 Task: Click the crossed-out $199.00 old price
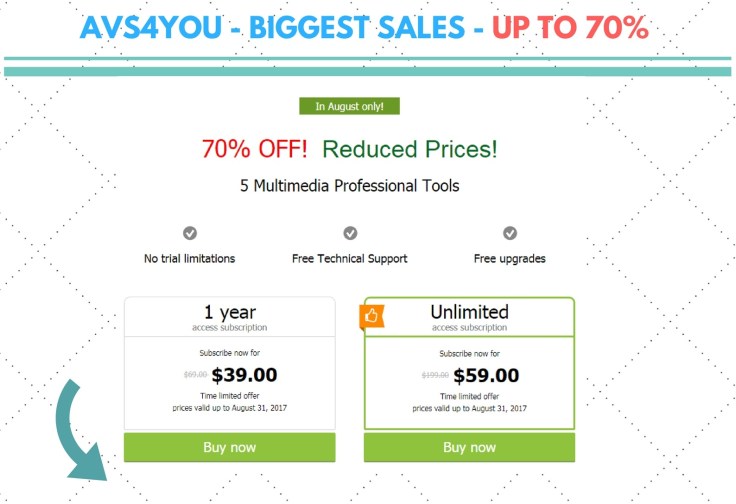click(x=436, y=376)
